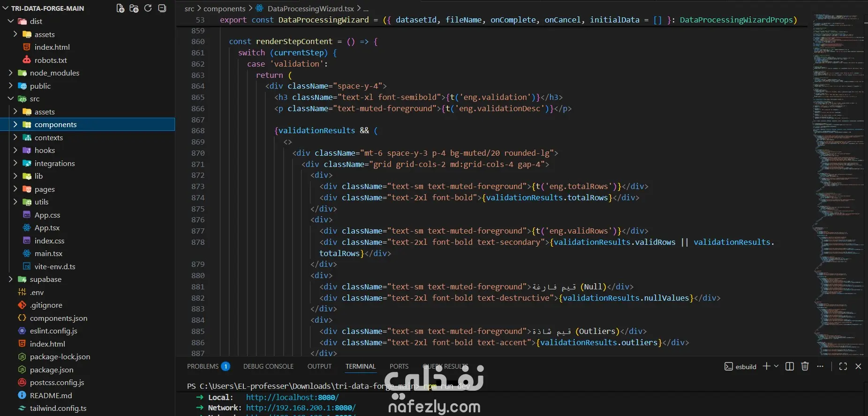Open the main.tsx file
This screenshot has height=416, width=868.
click(48, 253)
